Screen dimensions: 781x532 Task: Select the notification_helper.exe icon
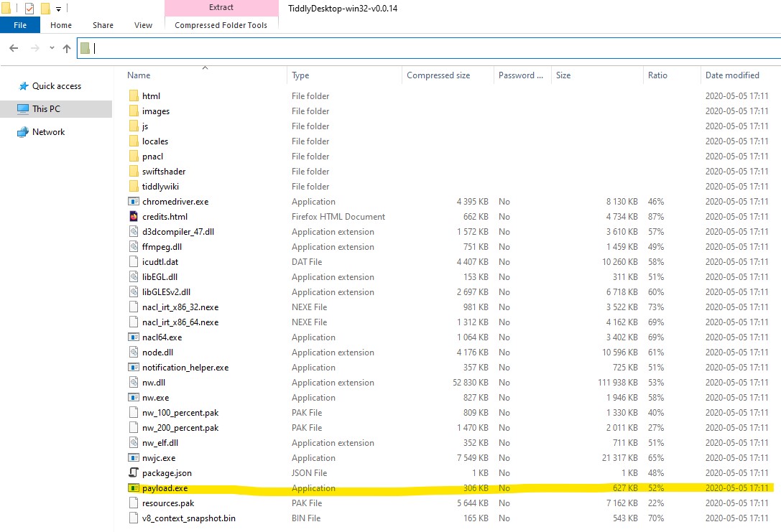134,368
